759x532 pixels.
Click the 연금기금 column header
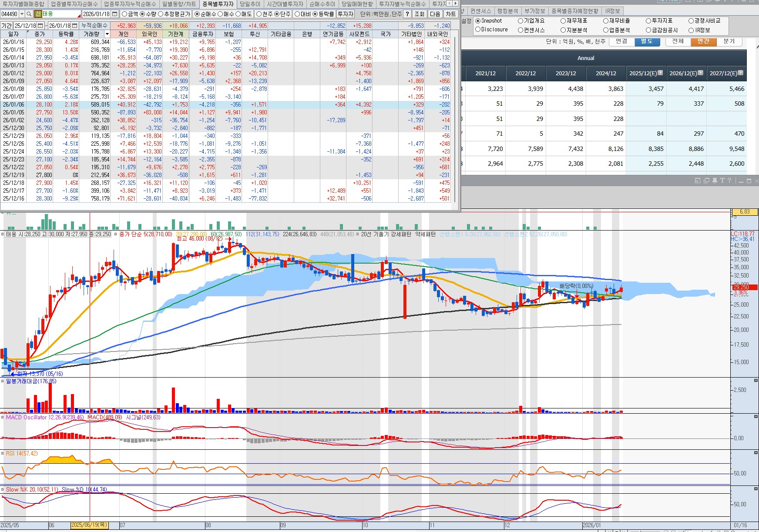(x=333, y=34)
